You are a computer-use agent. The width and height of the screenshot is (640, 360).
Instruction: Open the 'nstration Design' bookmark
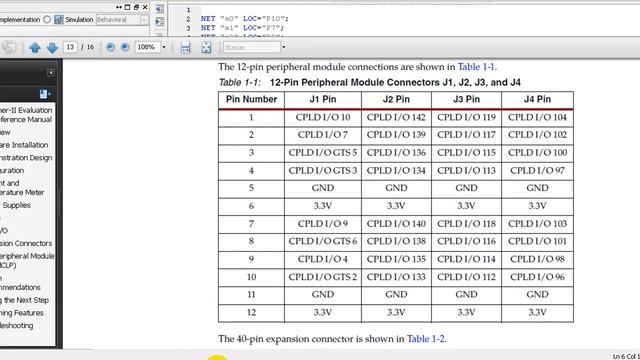click(26, 158)
